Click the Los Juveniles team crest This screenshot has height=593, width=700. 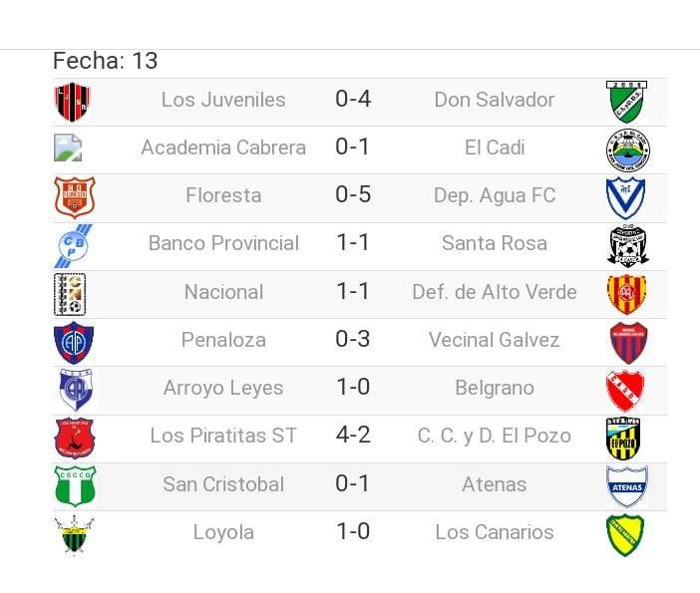(x=72, y=101)
